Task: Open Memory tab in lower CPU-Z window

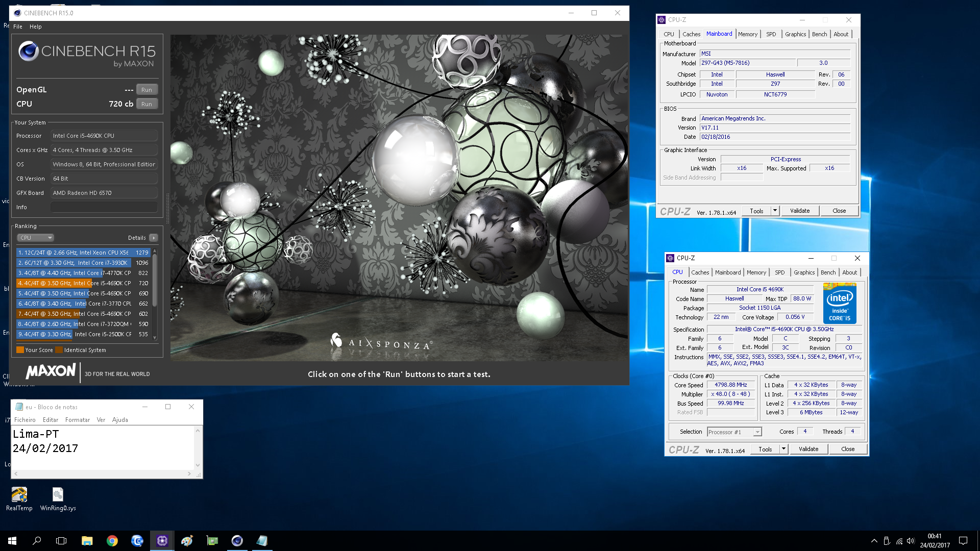Action: [756, 272]
